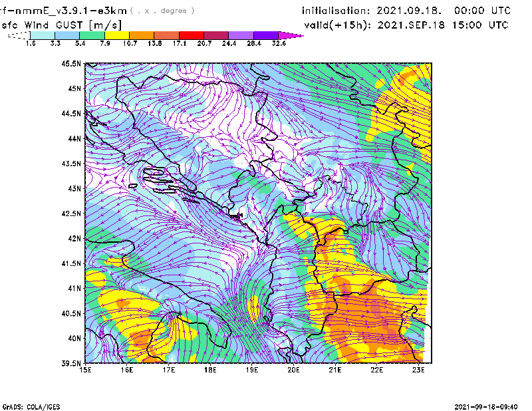
Task: Click the "44N" latitude label
Action: 74,138
